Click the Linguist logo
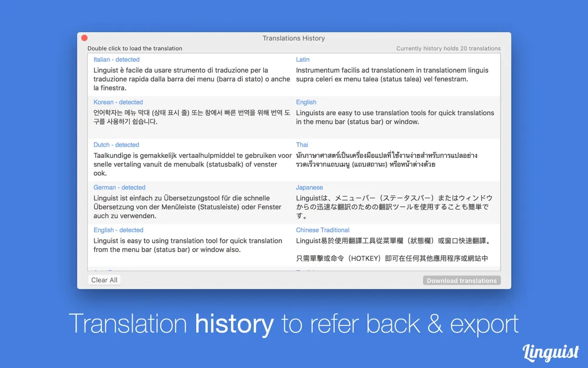Viewport: 588px width, 368px height. (551, 352)
